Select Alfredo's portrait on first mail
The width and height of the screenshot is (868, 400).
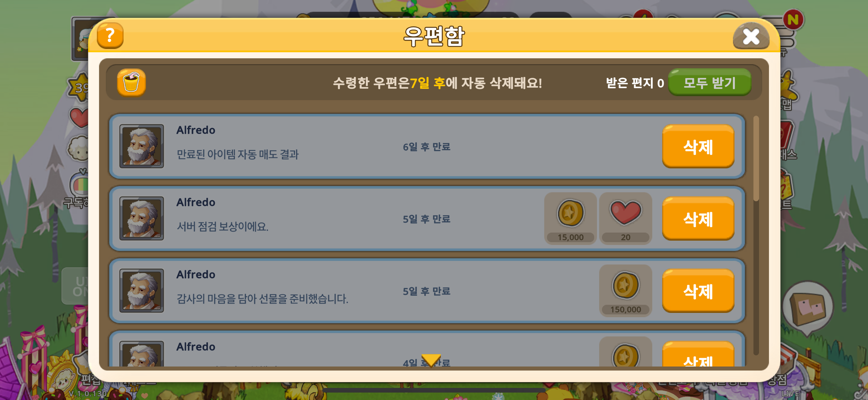pos(142,146)
